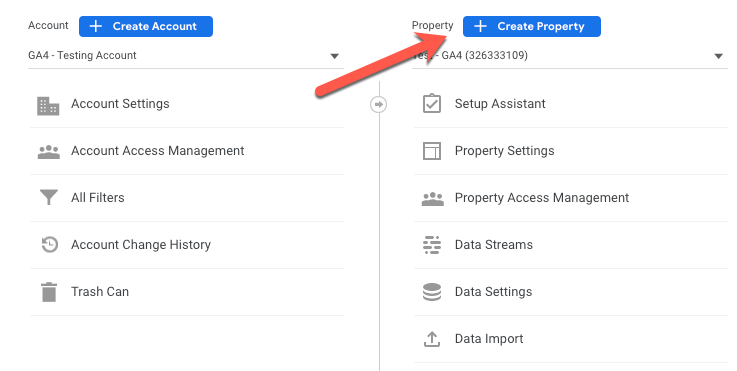The width and height of the screenshot is (737, 371).
Task: Go to All Filters
Action: pyautogui.click(x=187, y=198)
